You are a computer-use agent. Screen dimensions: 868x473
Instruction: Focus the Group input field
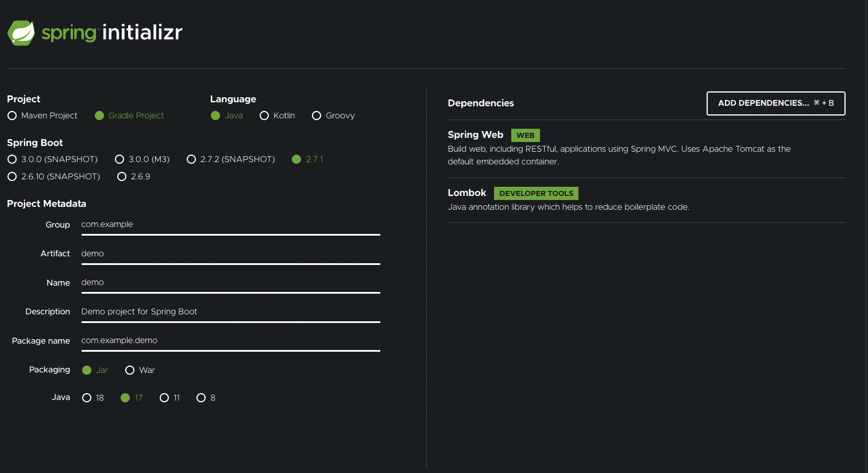[x=230, y=225]
